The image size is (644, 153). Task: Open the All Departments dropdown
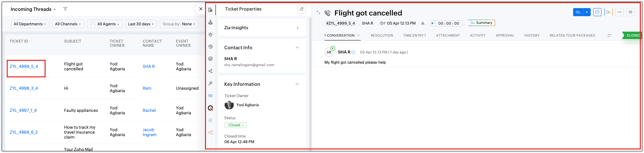[x=30, y=24]
